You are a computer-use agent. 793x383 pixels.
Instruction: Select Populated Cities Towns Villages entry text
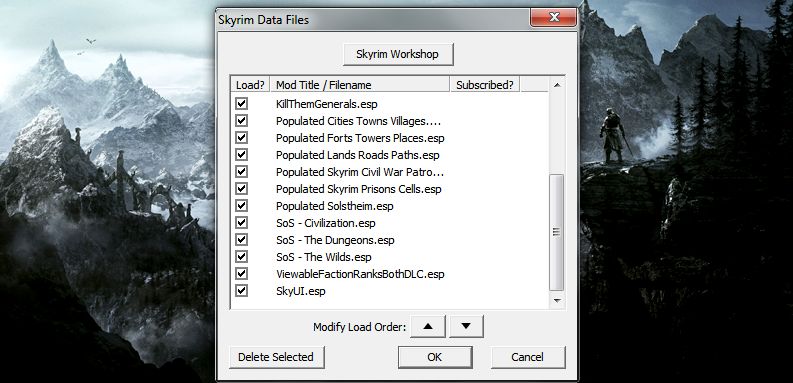[359, 121]
